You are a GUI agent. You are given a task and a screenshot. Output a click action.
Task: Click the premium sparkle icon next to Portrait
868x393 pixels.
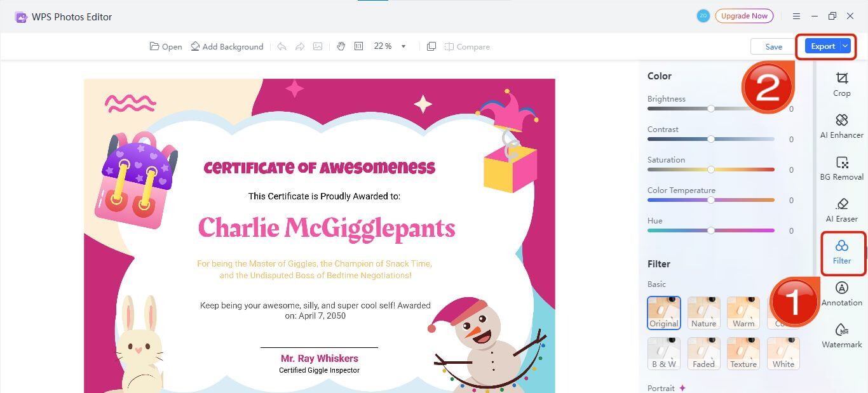682,388
